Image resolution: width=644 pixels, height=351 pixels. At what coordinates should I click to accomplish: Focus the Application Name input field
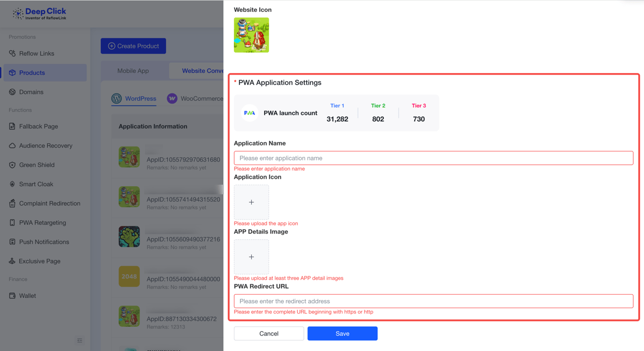pyautogui.click(x=434, y=158)
